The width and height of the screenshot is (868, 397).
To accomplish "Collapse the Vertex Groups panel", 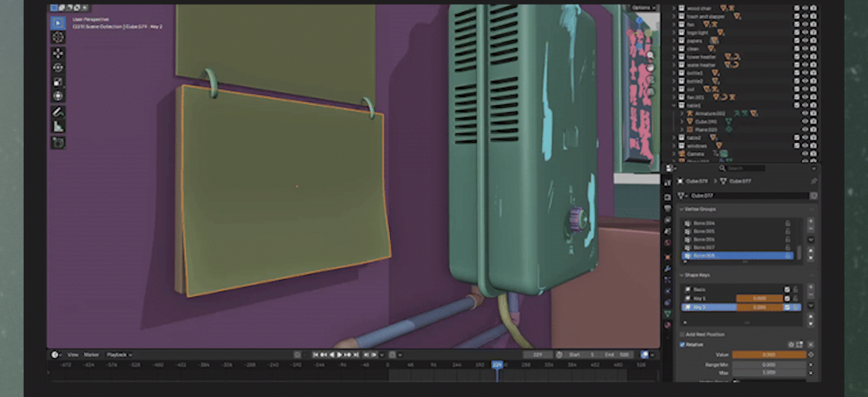I will (681, 209).
